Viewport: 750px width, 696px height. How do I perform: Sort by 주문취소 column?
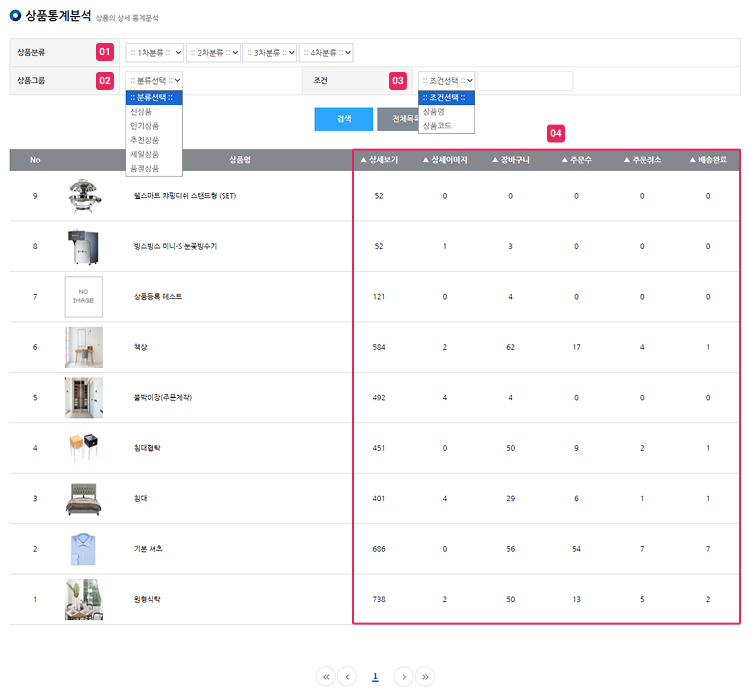click(642, 160)
